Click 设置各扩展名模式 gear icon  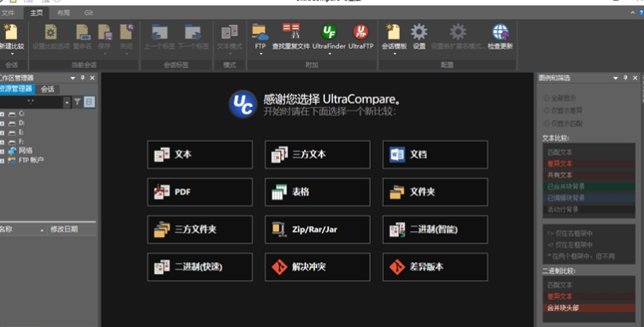click(x=457, y=32)
